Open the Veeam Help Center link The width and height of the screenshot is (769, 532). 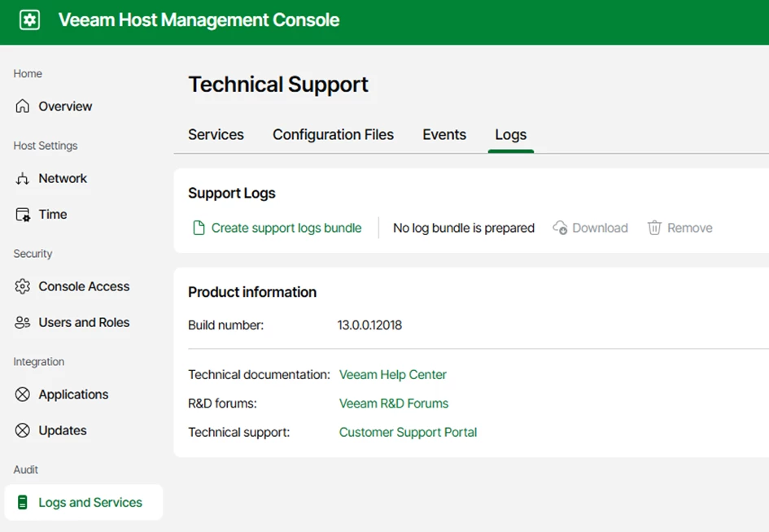click(393, 375)
